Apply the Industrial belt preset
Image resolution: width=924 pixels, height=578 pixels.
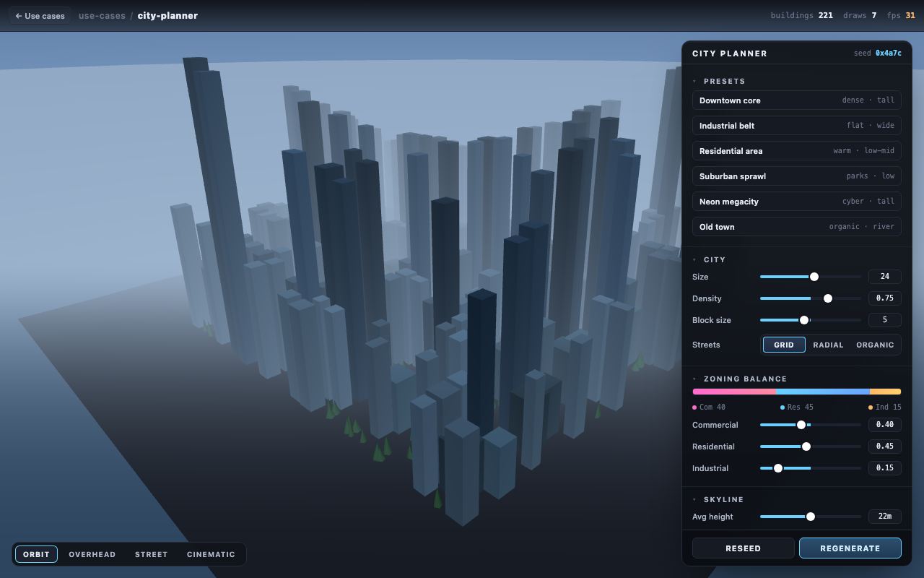click(797, 126)
